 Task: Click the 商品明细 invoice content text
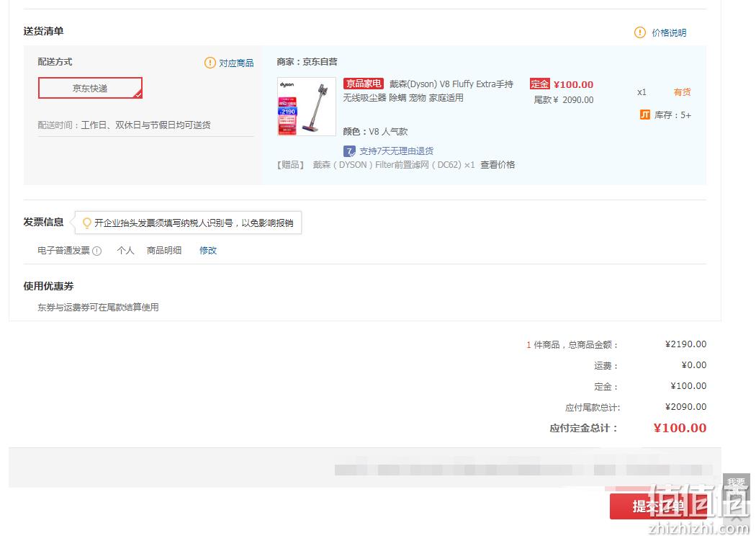pos(164,251)
